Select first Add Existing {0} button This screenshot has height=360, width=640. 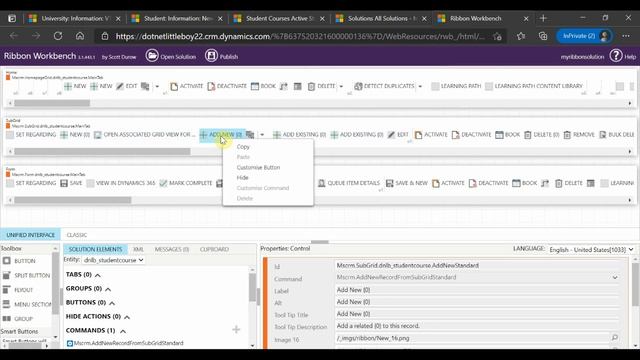pos(299,135)
